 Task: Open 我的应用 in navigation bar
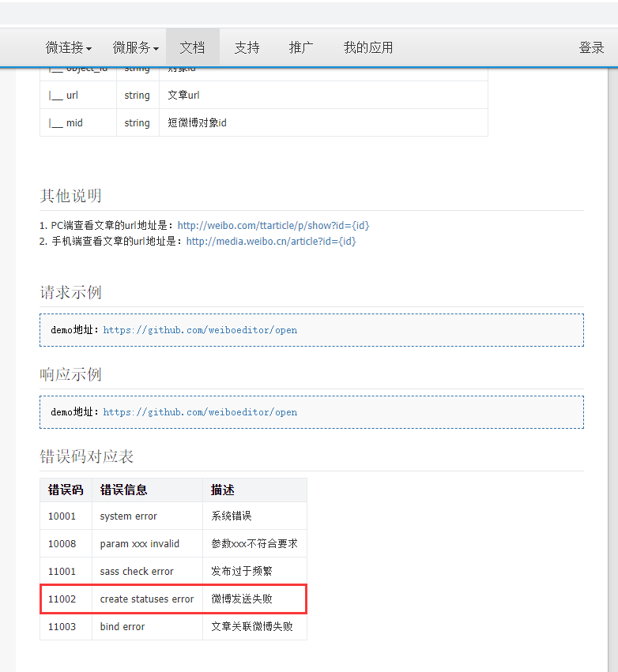pos(367,47)
